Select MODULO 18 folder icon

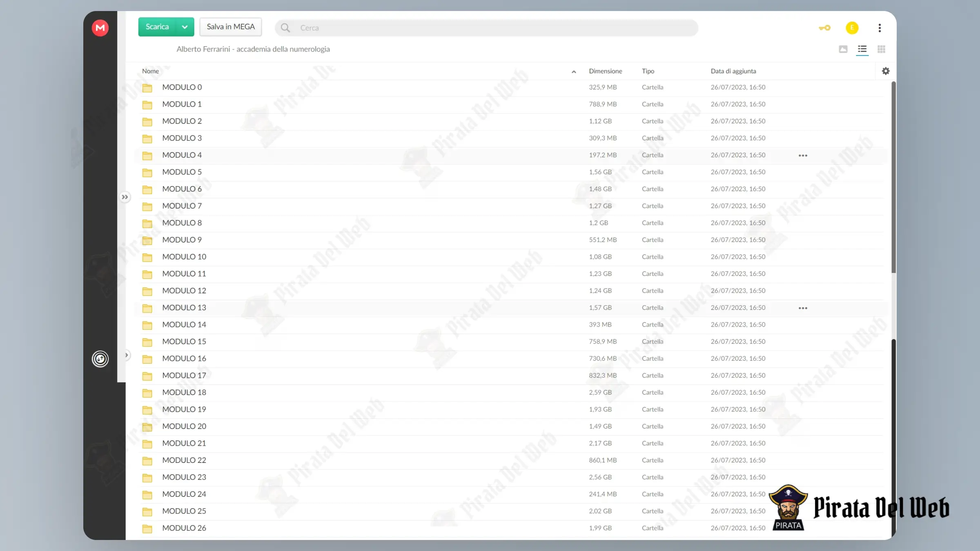click(x=147, y=393)
